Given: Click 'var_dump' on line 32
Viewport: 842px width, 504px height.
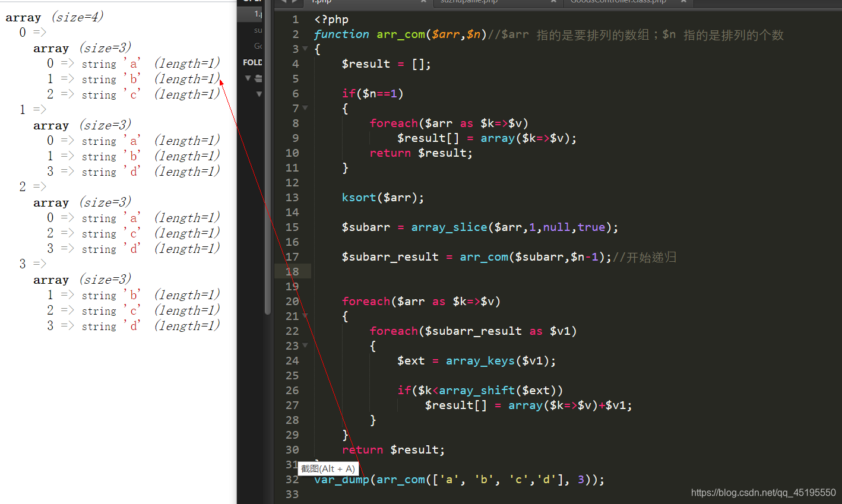Looking at the screenshot, I should point(341,480).
